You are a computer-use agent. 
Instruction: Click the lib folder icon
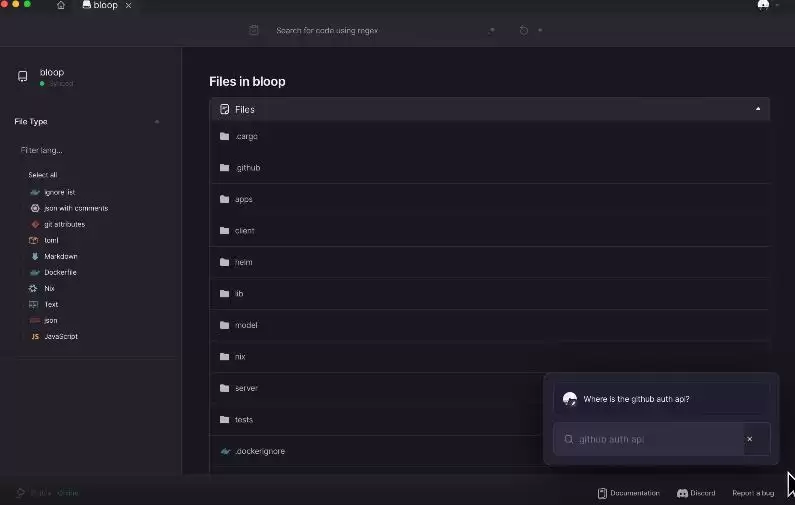[x=225, y=294]
